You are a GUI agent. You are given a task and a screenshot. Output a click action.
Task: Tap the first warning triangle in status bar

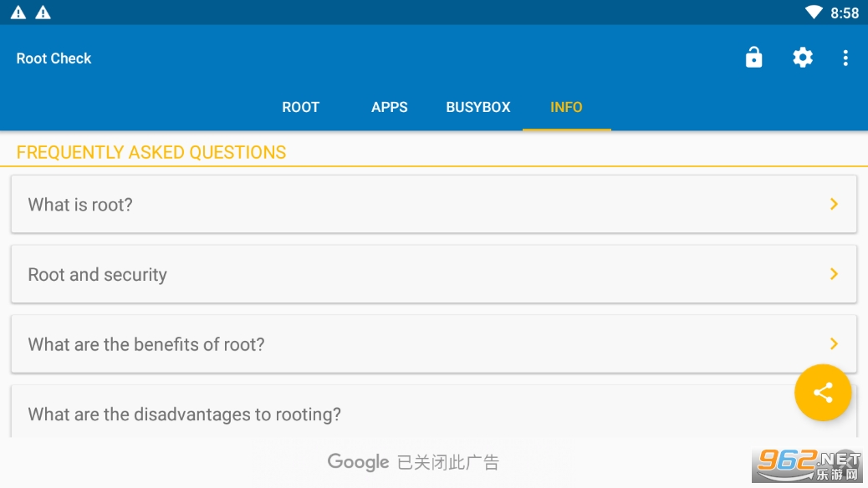point(18,13)
